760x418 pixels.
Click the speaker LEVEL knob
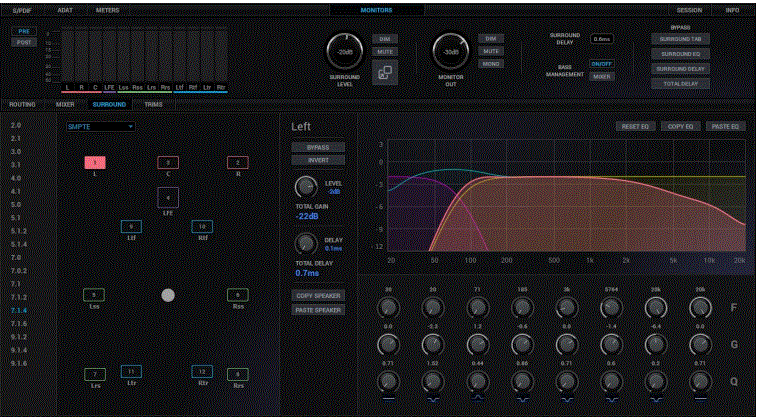click(306, 187)
